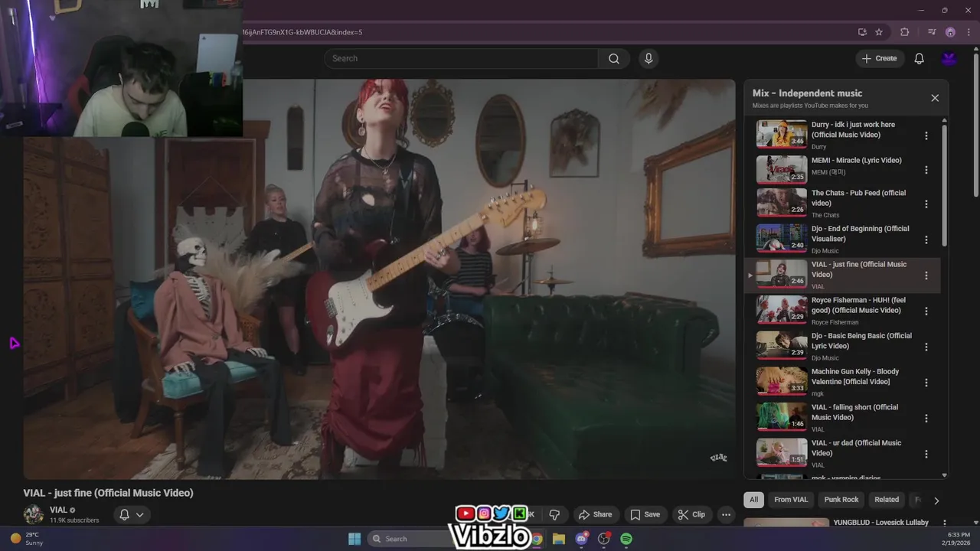Open media controls icon in browser toolbar

(x=932, y=32)
